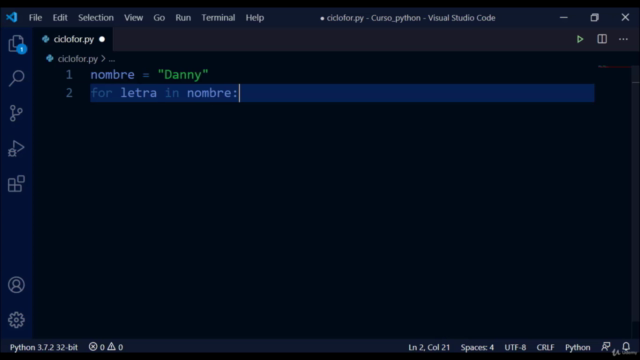Select the ciclofor.py editor tab
Screen dimensions: 640x360
(x=74, y=40)
